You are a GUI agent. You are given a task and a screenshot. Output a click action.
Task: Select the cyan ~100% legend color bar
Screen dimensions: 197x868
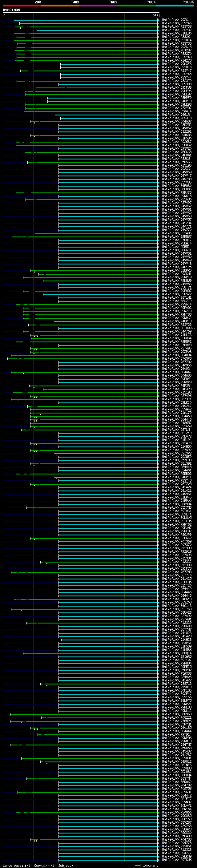[x=175, y=6]
